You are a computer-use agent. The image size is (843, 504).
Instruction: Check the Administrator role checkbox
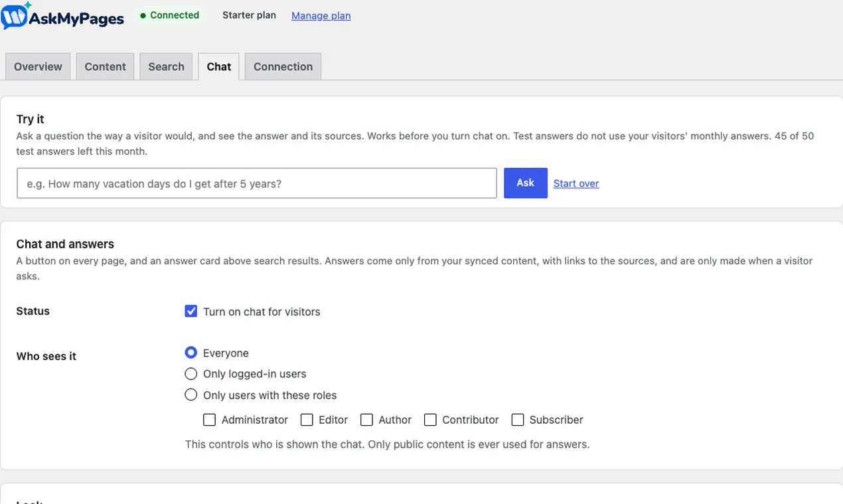point(209,420)
